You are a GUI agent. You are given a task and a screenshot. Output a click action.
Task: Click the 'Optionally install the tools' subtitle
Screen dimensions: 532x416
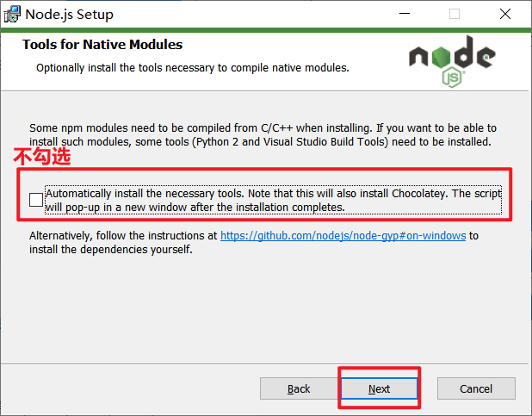click(193, 68)
